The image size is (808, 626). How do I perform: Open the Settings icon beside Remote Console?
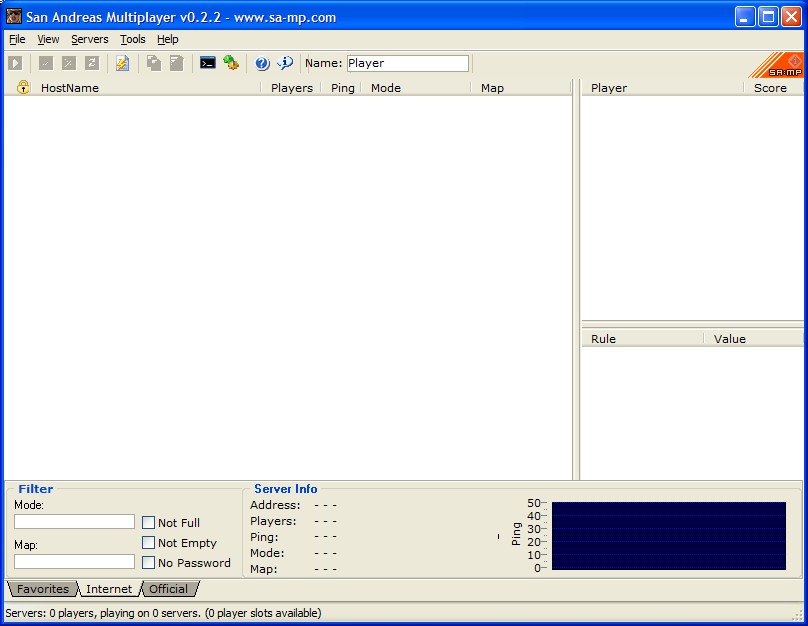[231, 63]
